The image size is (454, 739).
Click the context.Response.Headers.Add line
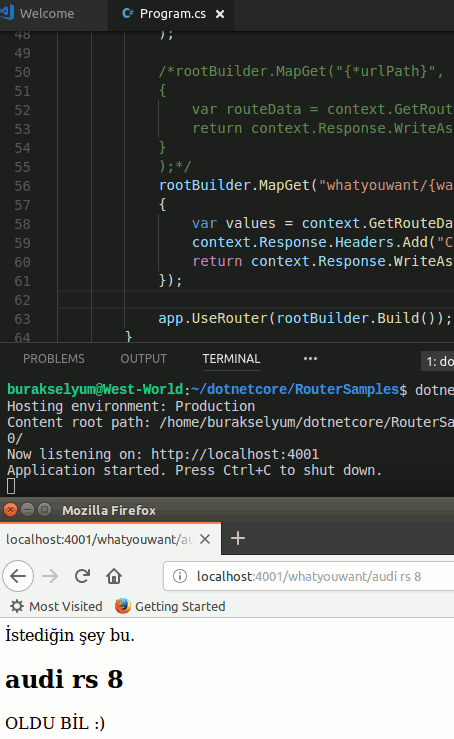(x=322, y=242)
